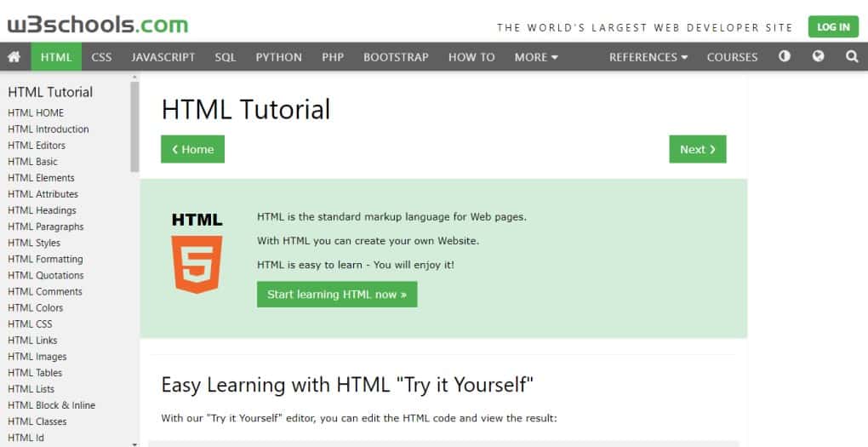Click text "HTML is the standard markup language"
This screenshot has width=868, height=447.
(391, 216)
